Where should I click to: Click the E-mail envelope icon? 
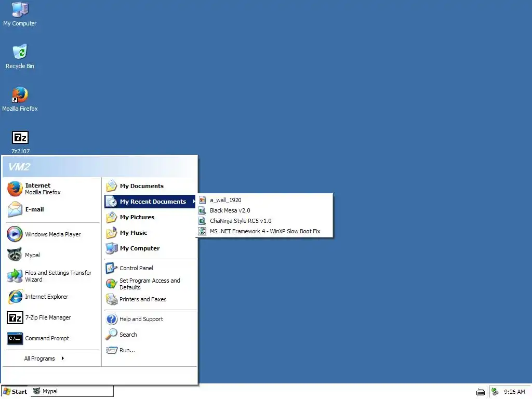(x=15, y=209)
